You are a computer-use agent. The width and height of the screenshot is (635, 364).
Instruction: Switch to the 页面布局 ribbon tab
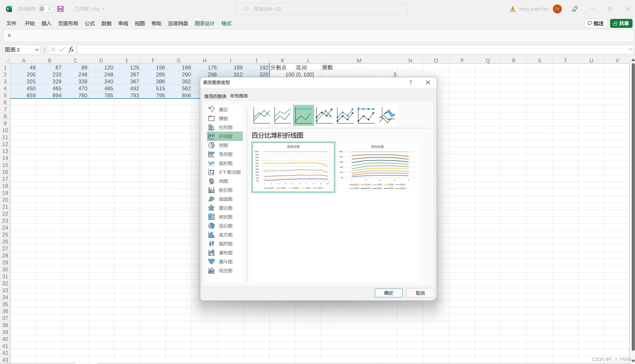68,24
